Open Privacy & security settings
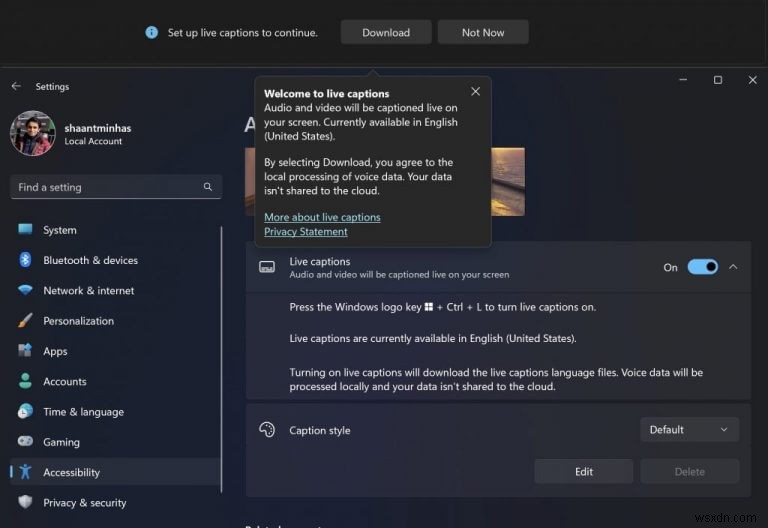This screenshot has width=768, height=528. tap(115, 503)
